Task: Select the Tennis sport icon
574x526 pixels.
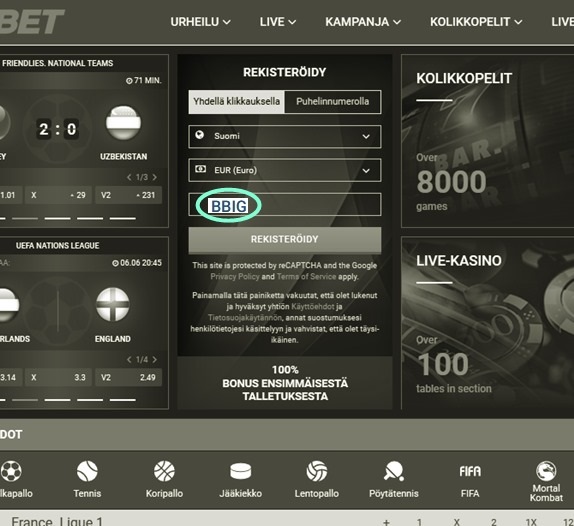Action: 87,480
